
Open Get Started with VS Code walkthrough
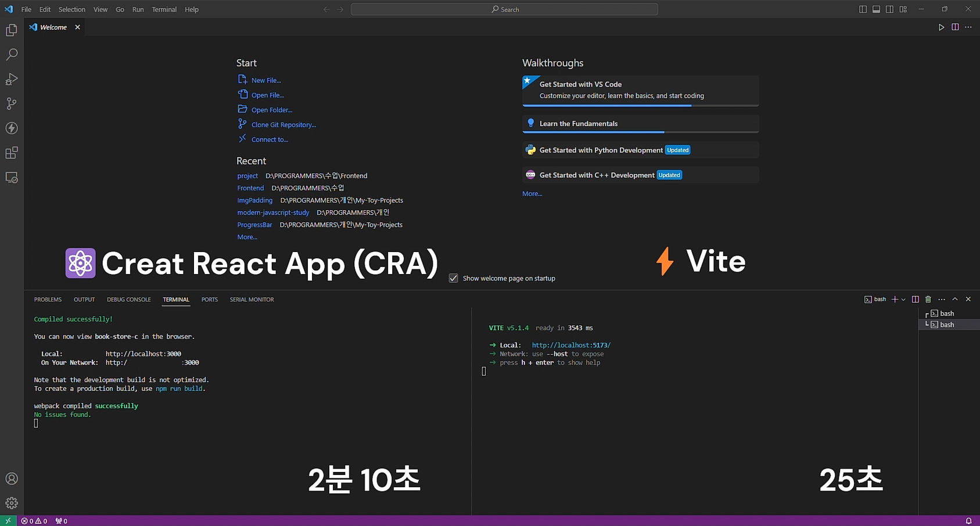[641, 91]
